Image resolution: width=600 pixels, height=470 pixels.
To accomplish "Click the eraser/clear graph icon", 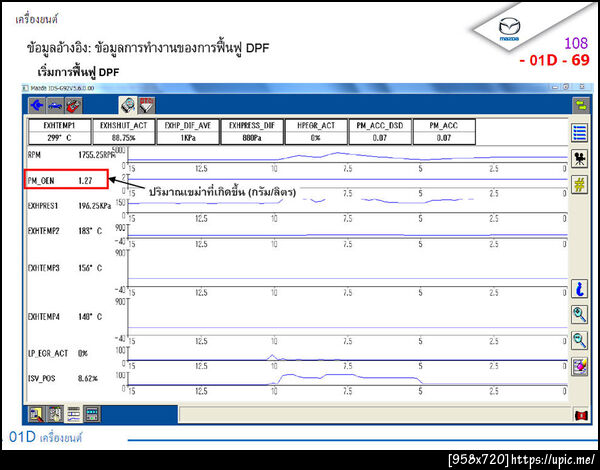I will (579, 366).
